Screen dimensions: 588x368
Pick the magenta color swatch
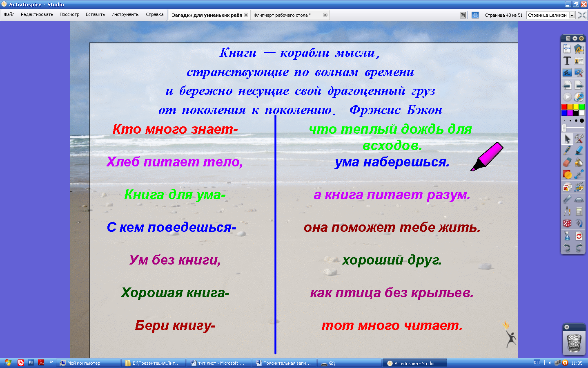570,113
